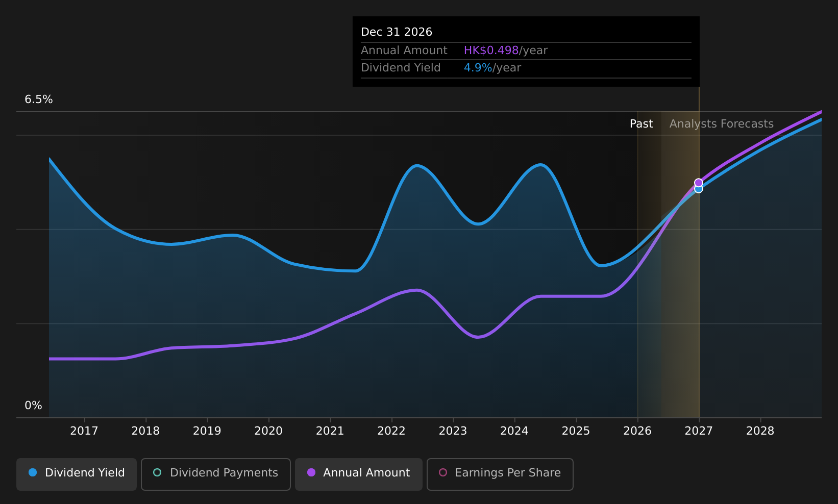
Task: Click the purple Annual Amount legend dot
Action: point(311,472)
